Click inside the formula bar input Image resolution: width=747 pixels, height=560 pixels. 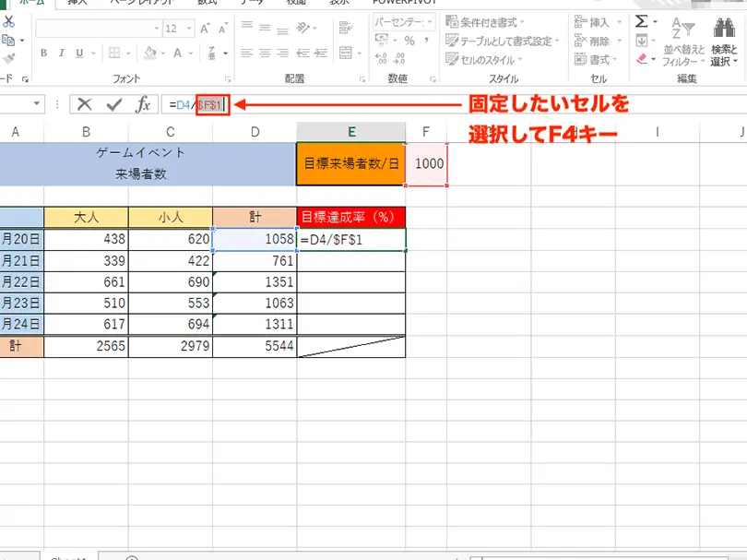coord(453,104)
